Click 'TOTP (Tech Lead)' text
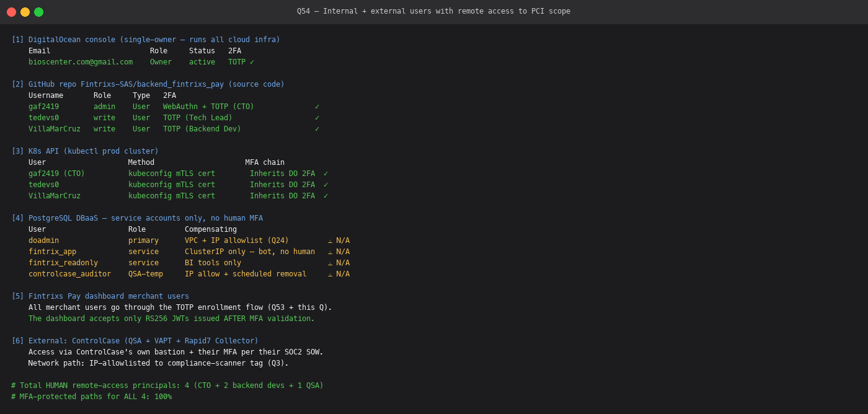This screenshot has width=868, height=414. coord(198,118)
